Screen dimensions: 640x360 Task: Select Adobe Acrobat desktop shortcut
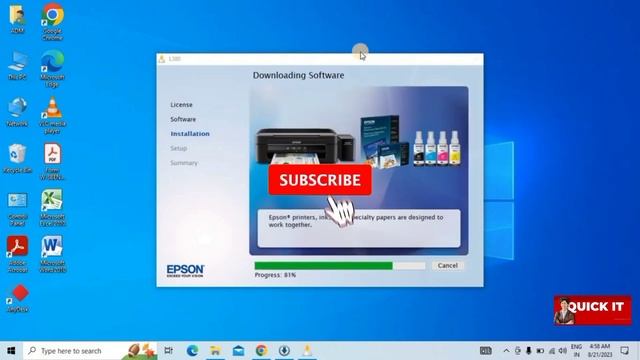17,254
